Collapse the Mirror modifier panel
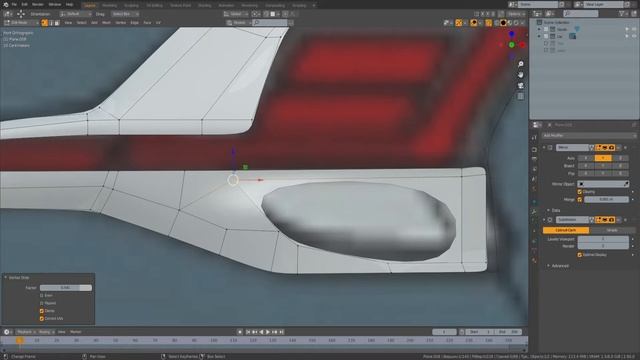 [544, 147]
